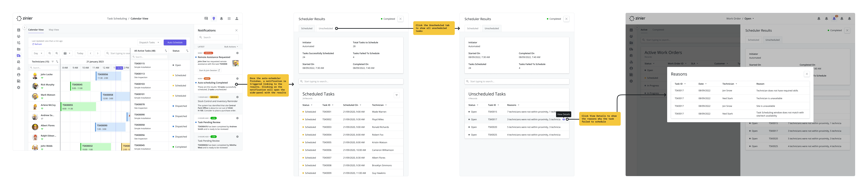Select TSK00058 task block for Mark Watson
This screenshot has width=868, height=189.
(x=115, y=96)
